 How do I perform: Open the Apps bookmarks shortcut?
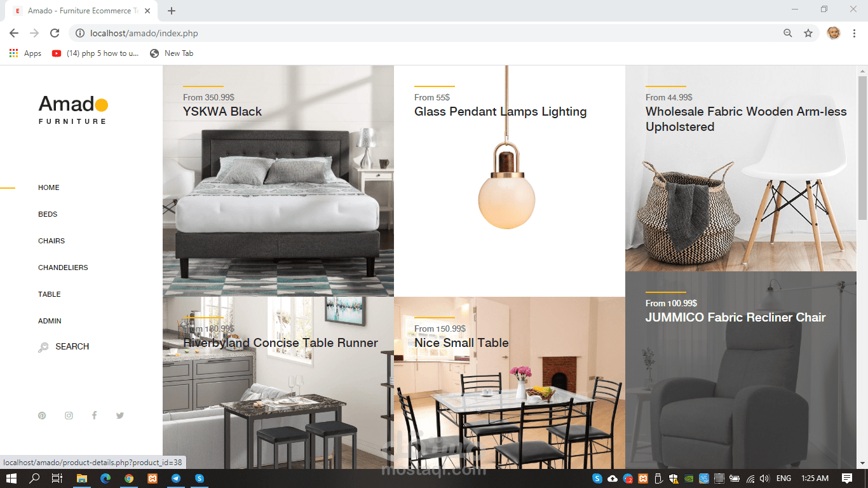pyautogui.click(x=25, y=53)
